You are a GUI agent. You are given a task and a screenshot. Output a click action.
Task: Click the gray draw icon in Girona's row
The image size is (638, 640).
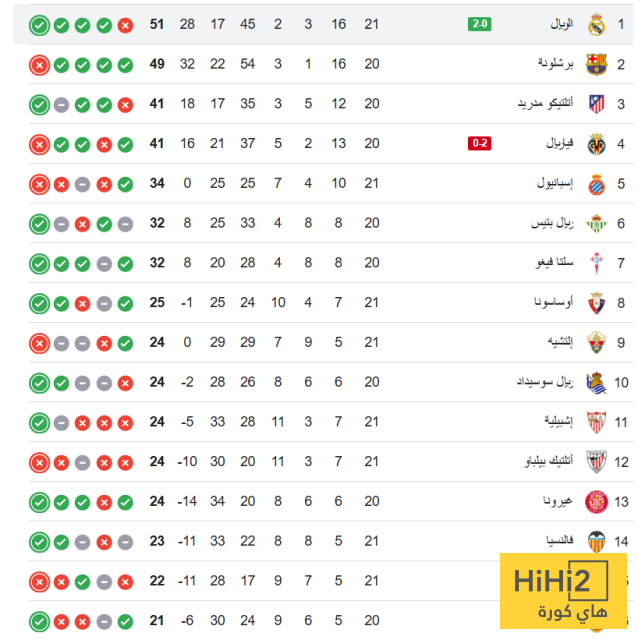(x=61, y=501)
